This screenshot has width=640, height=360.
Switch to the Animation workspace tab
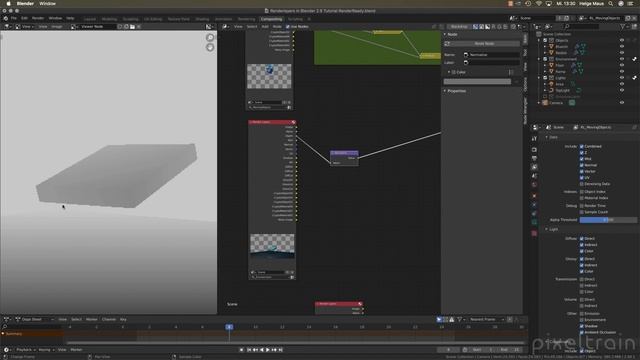[x=223, y=19]
